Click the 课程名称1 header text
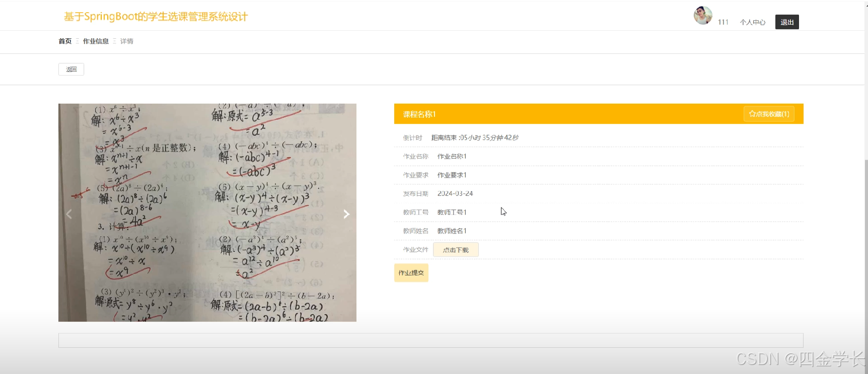 tap(419, 114)
